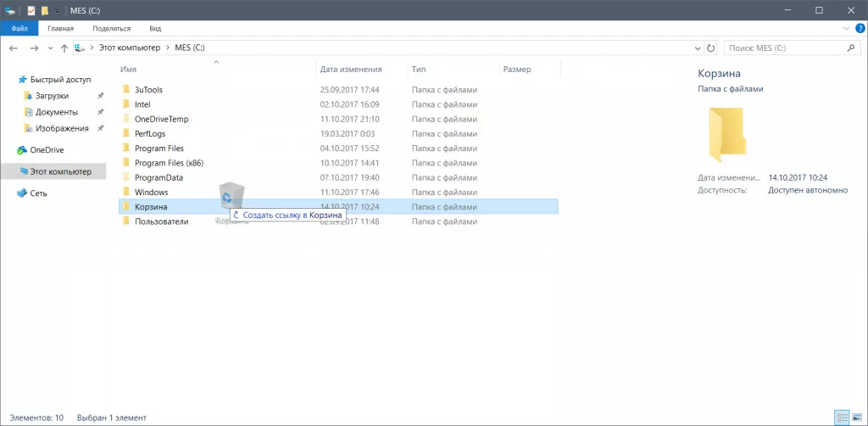Select OneDrive in navigation pane
868x426 pixels.
click(47, 150)
